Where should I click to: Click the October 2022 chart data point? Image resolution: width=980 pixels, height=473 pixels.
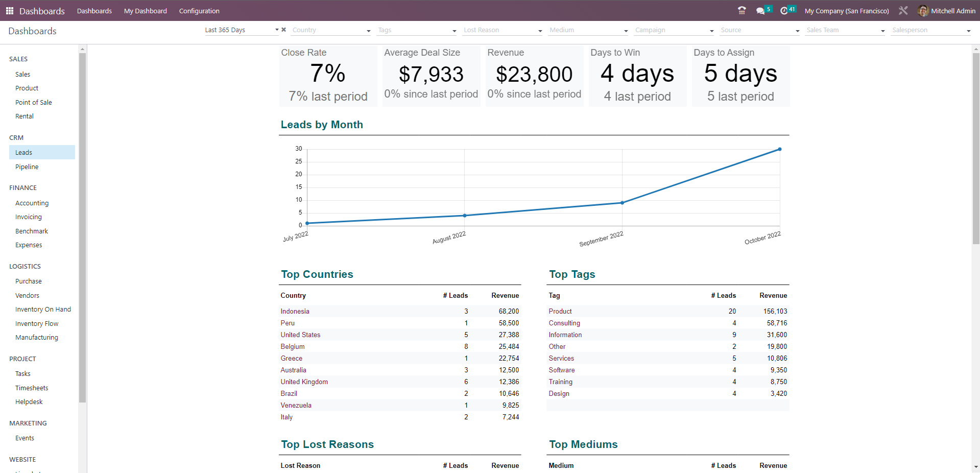[779, 149]
